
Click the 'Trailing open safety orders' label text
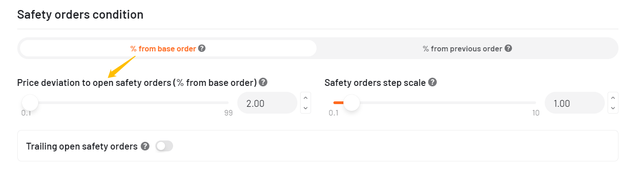pos(82,146)
